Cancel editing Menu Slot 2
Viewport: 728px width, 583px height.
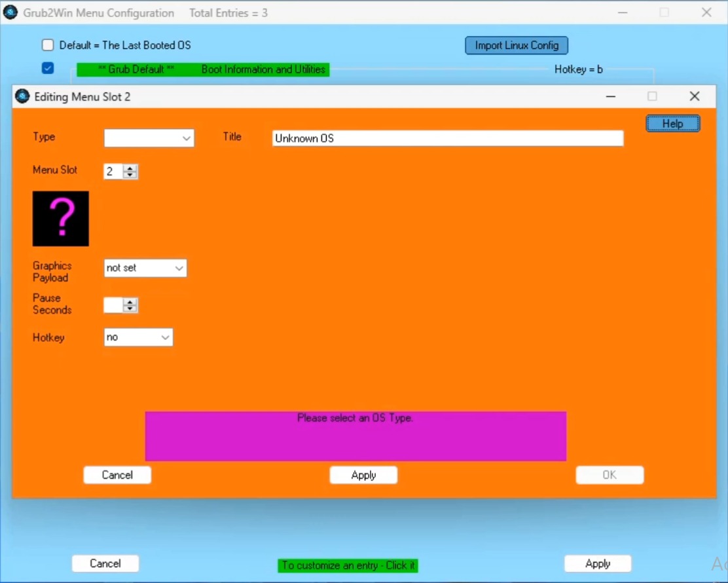coord(117,475)
